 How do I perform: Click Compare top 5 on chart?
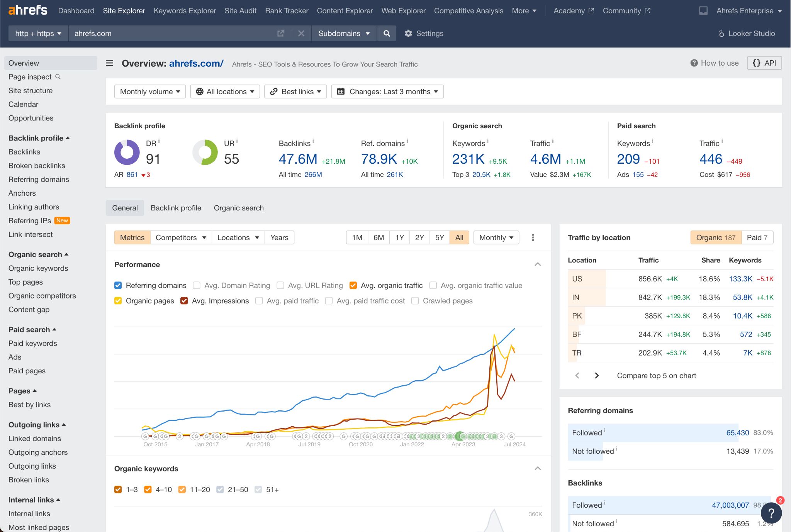click(x=656, y=375)
